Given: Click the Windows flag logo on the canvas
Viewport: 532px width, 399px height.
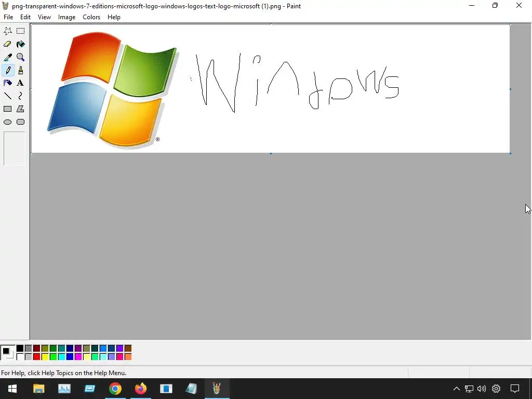Looking at the screenshot, I should pos(113,90).
